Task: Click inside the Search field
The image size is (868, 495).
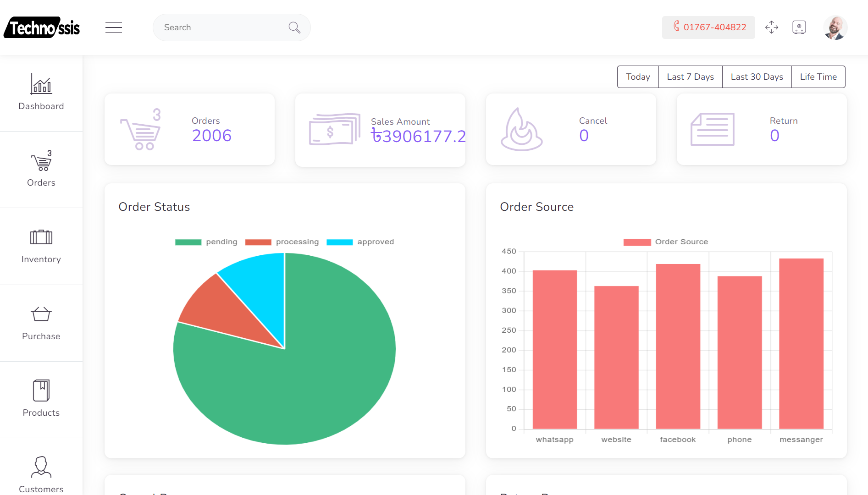Action: pyautogui.click(x=232, y=27)
